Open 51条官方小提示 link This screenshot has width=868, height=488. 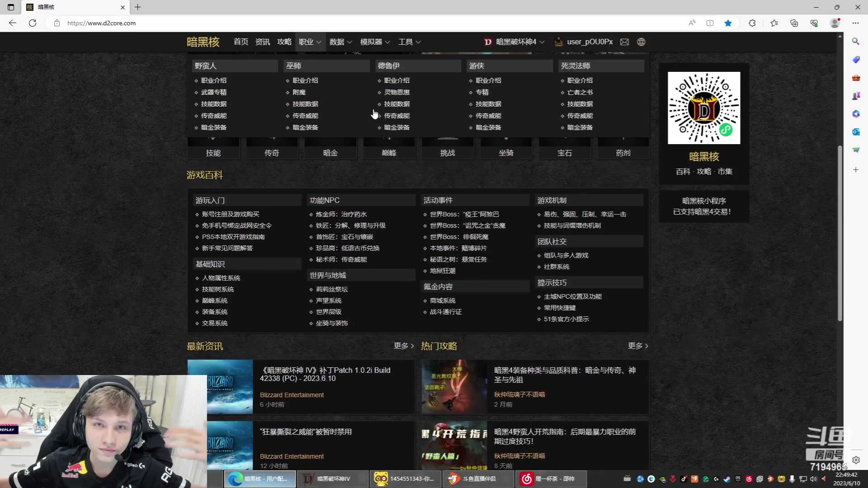pyautogui.click(x=566, y=319)
